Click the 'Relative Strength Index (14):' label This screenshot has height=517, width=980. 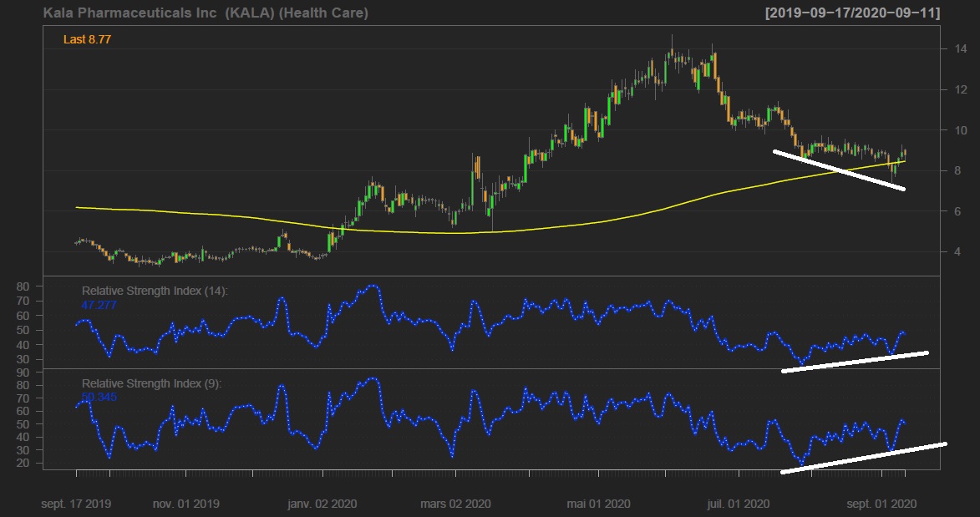155,291
